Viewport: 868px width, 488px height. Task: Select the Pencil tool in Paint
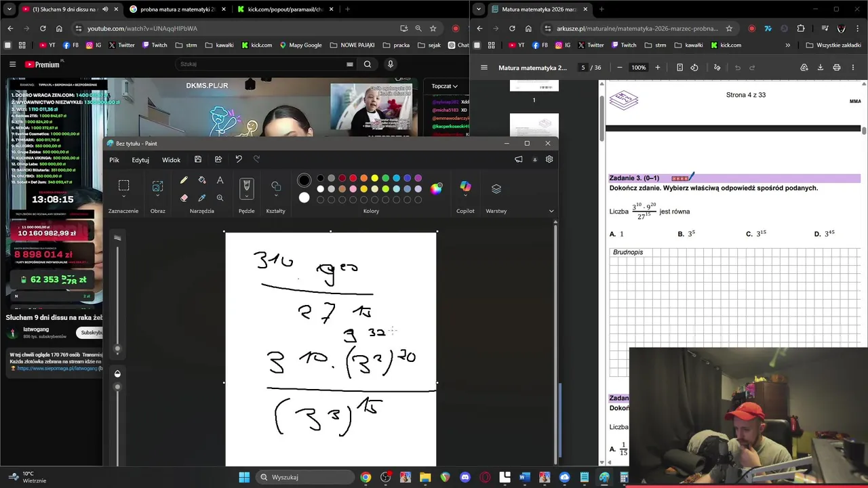[184, 180]
